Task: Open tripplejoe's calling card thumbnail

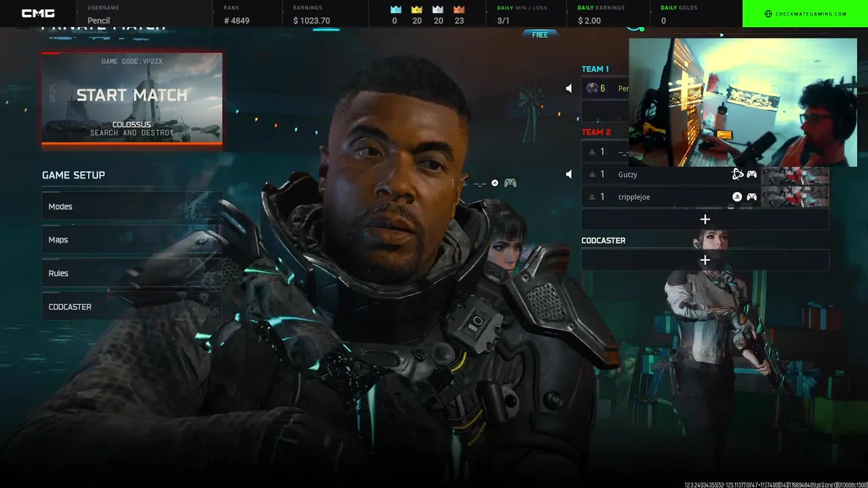Action: coord(795,197)
